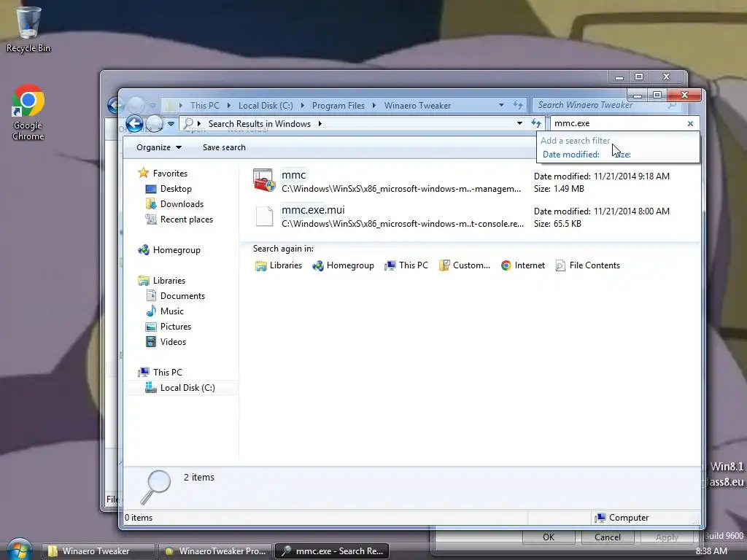Add the Date modified search filter
This screenshot has height=560, width=747.
pyautogui.click(x=570, y=155)
